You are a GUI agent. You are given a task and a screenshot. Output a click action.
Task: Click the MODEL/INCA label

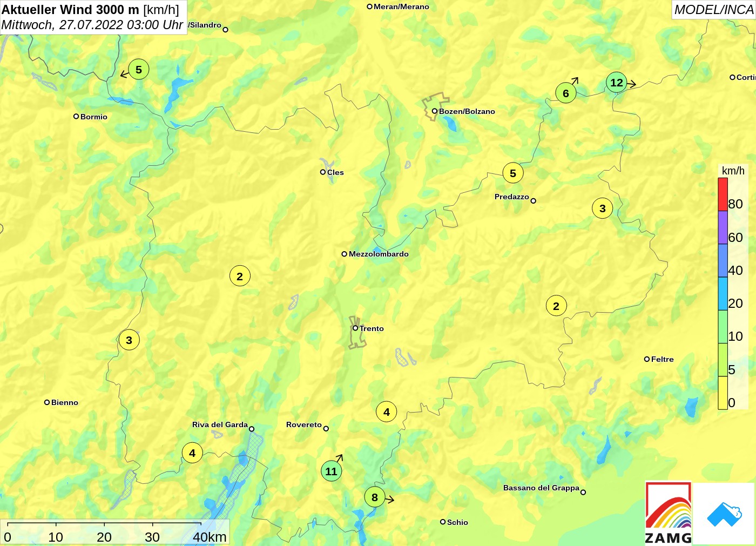pyautogui.click(x=713, y=10)
